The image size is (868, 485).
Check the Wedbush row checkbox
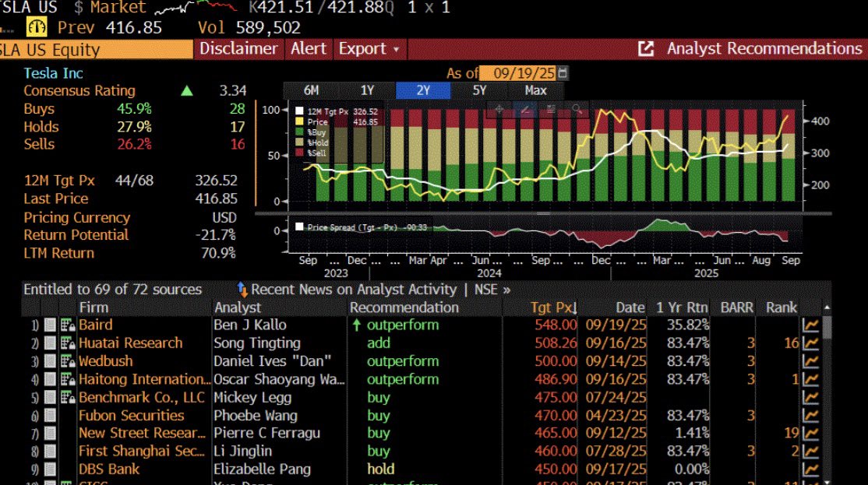50,361
